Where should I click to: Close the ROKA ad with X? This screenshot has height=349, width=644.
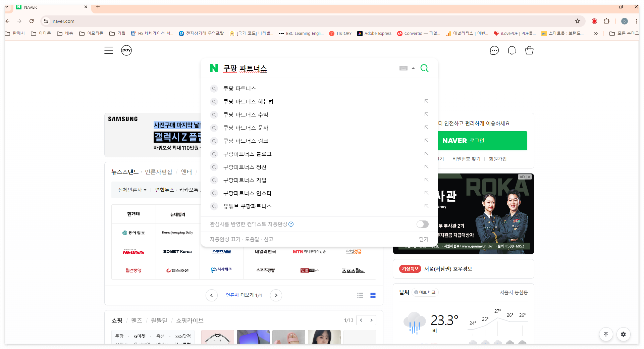click(529, 177)
